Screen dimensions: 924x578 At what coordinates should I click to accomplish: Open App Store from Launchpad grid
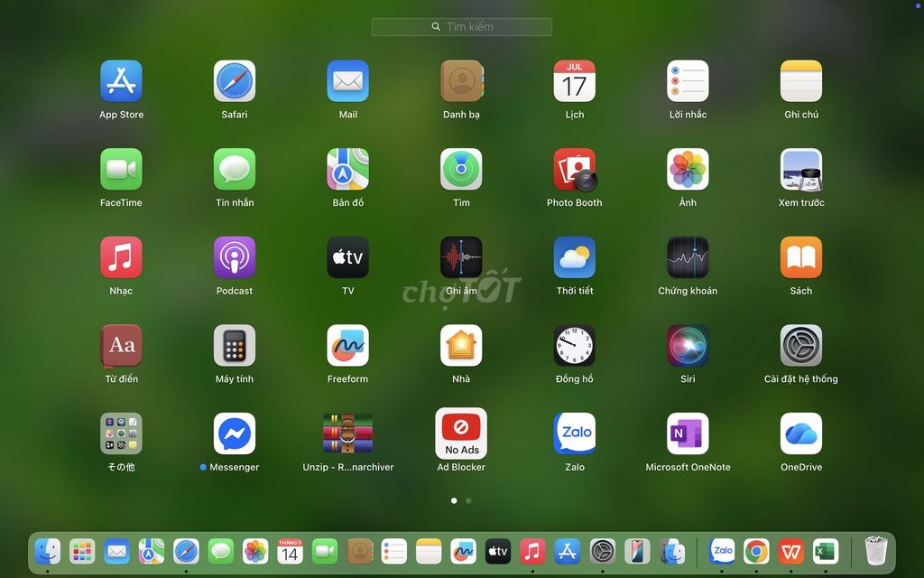121,81
